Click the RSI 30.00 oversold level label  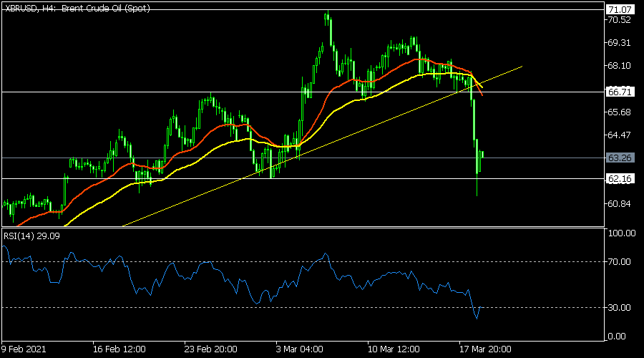tap(620, 307)
